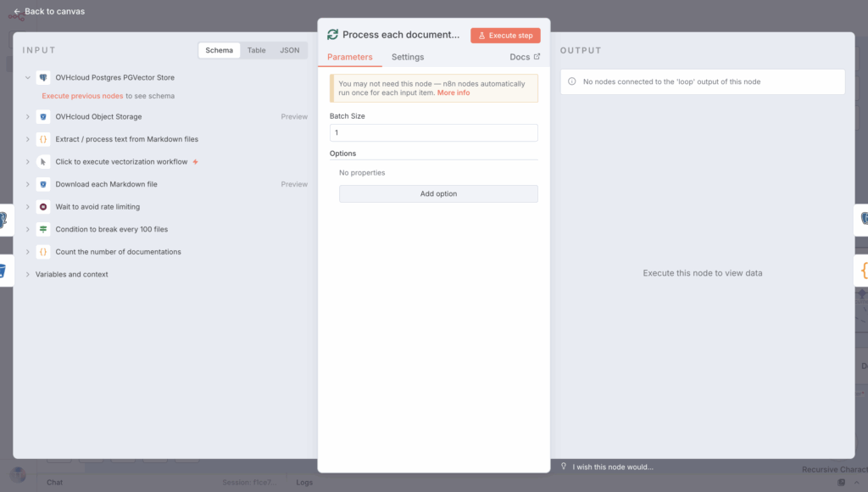Click the Wait to avoid rate limiting icon

(x=43, y=207)
